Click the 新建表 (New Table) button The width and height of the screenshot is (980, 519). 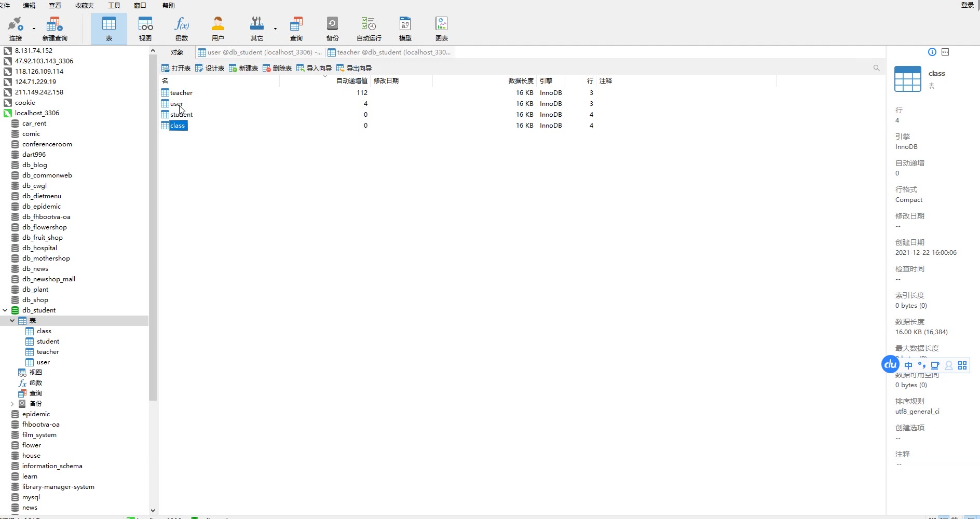click(x=243, y=68)
